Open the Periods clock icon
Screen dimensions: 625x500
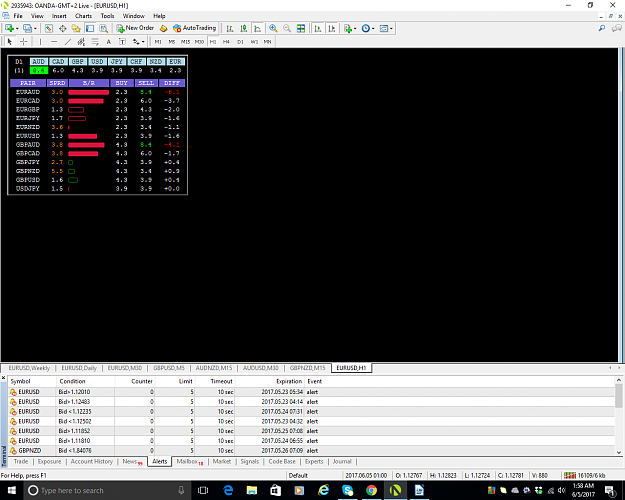pos(366,28)
